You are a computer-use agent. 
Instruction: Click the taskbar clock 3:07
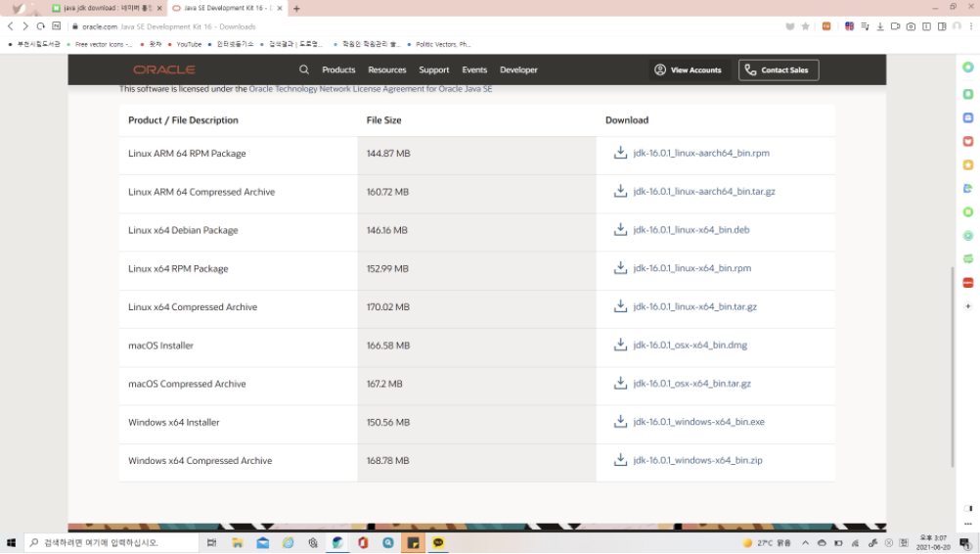click(x=933, y=542)
